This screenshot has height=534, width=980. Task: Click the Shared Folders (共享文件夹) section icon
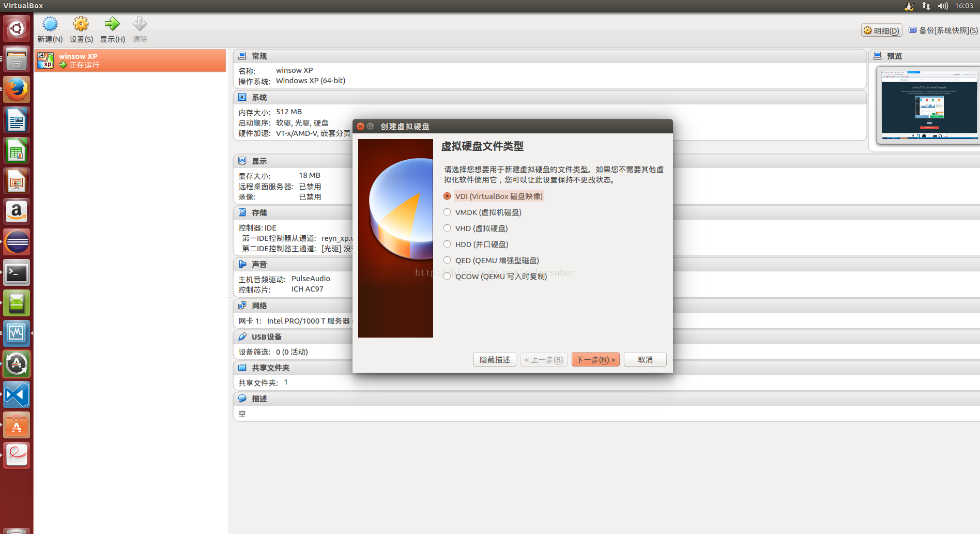pyautogui.click(x=242, y=368)
